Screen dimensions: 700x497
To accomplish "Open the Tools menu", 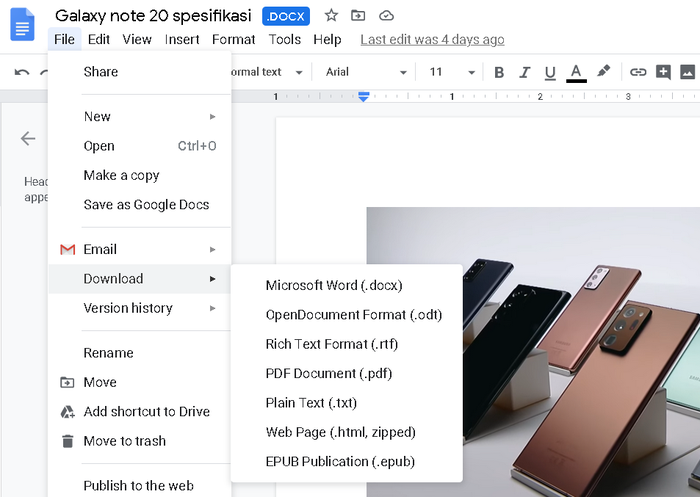I will pos(284,39).
